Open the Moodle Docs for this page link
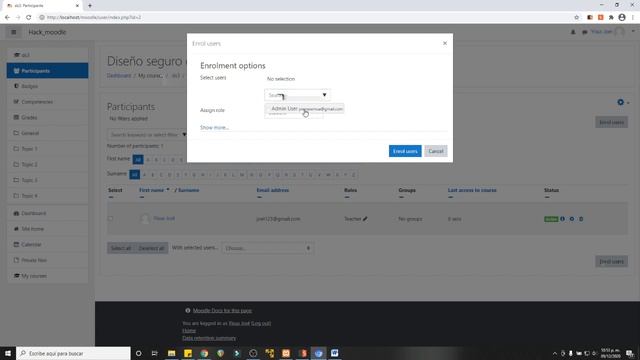The image size is (640, 360). coord(222,311)
